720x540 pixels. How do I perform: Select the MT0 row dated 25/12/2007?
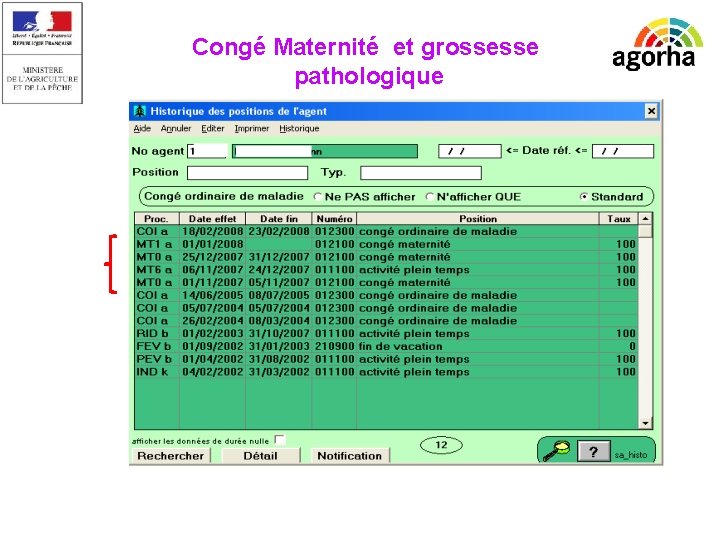[386, 257]
